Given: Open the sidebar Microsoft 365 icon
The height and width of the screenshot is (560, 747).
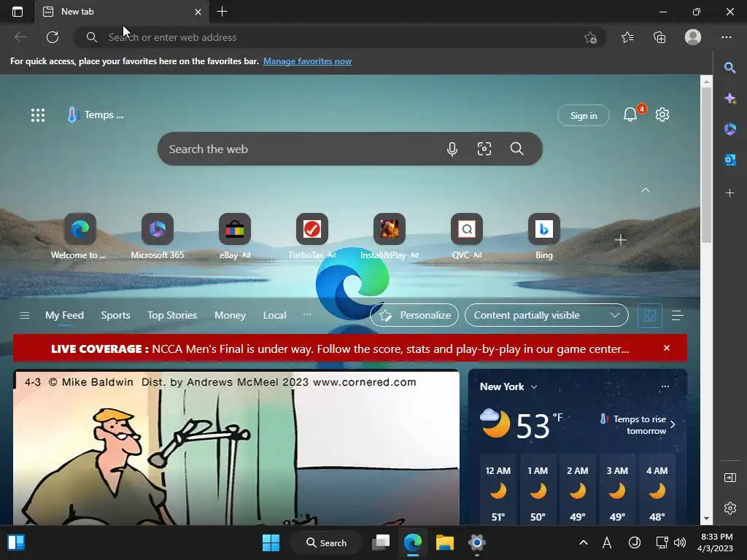Looking at the screenshot, I should click(729, 129).
